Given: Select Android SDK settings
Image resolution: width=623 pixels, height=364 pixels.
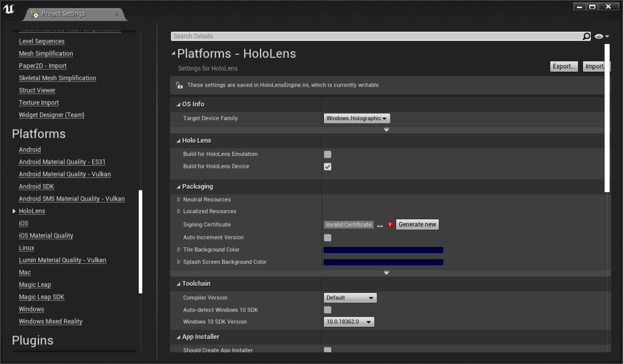Looking at the screenshot, I should point(36,187).
